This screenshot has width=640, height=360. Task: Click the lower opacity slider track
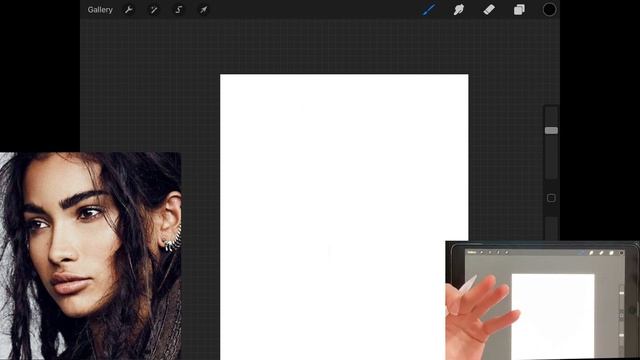tap(551, 228)
